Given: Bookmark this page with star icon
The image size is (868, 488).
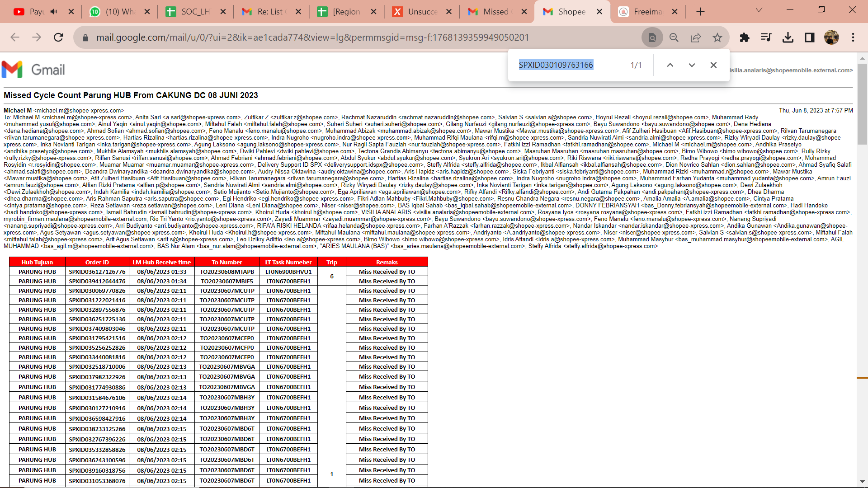Looking at the screenshot, I should pos(717,38).
